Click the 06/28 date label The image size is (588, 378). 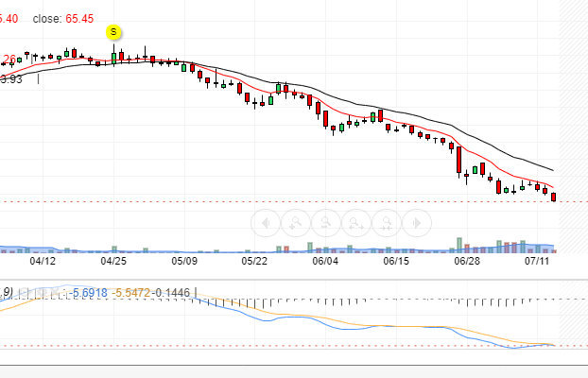(467, 261)
